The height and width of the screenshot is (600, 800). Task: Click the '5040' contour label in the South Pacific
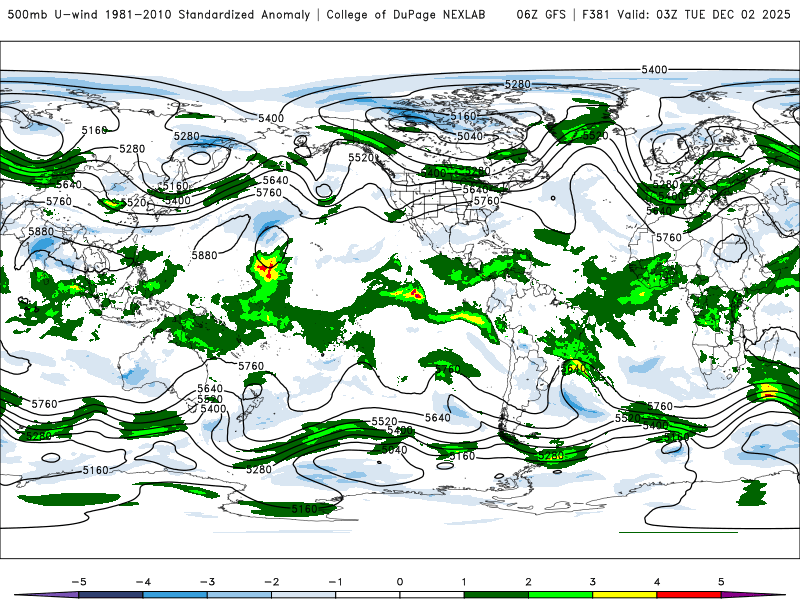click(394, 449)
